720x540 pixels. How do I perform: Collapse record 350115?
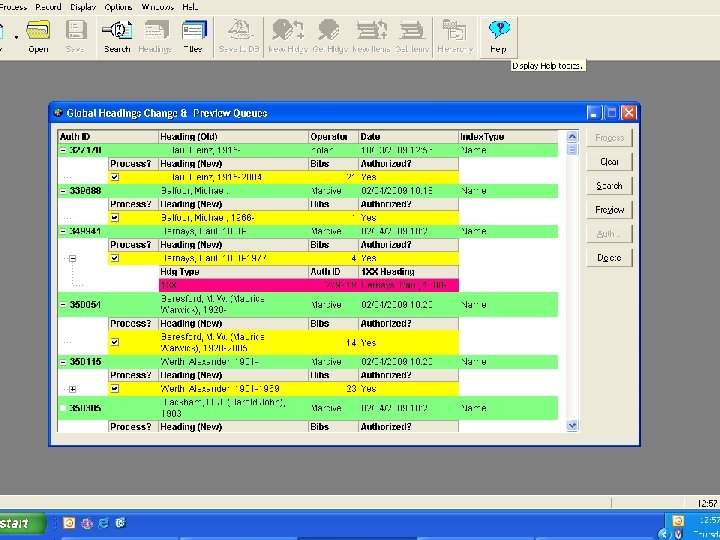point(63,362)
